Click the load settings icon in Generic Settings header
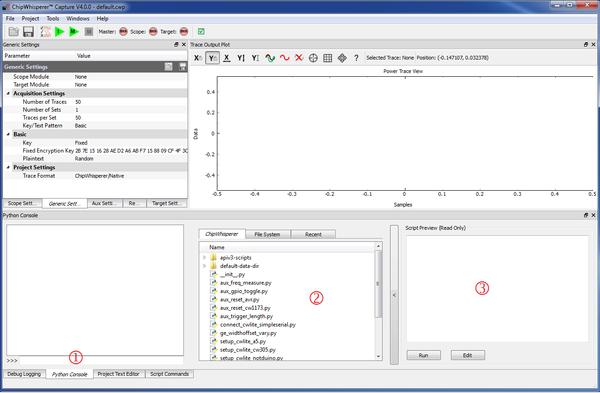600x393 pixels. (168, 67)
